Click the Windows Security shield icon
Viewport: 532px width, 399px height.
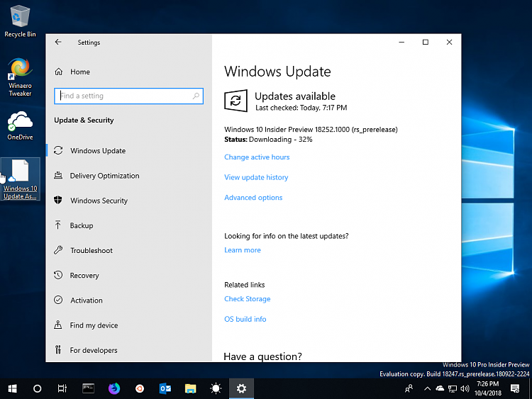pyautogui.click(x=58, y=200)
